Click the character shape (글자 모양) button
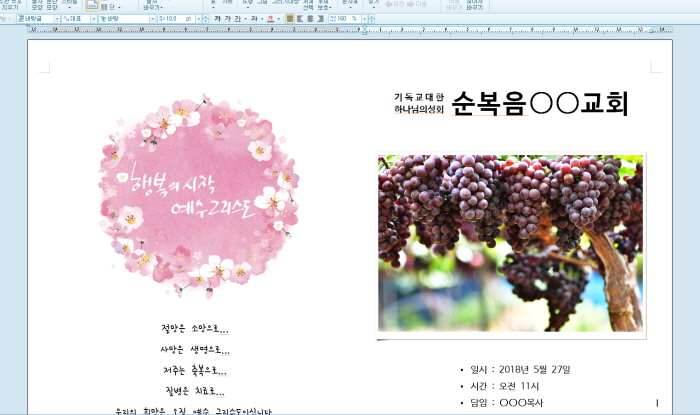The width and height of the screenshot is (700, 415). click(37, 5)
